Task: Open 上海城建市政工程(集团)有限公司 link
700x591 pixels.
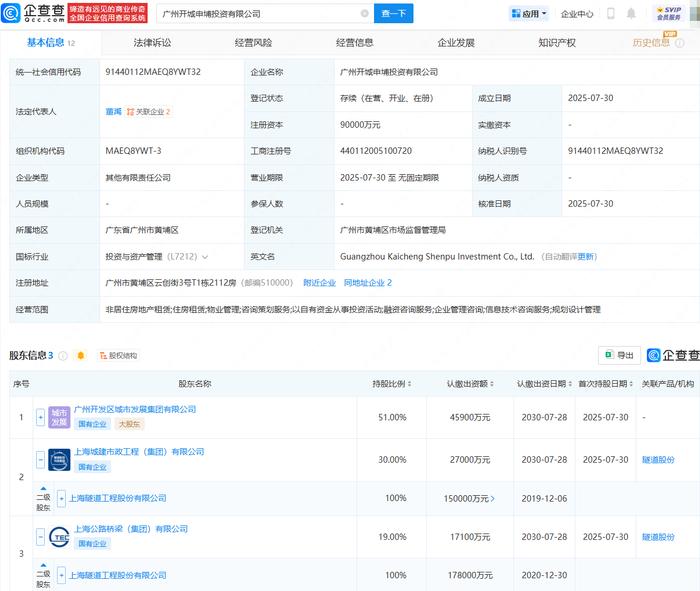Action: [139, 452]
